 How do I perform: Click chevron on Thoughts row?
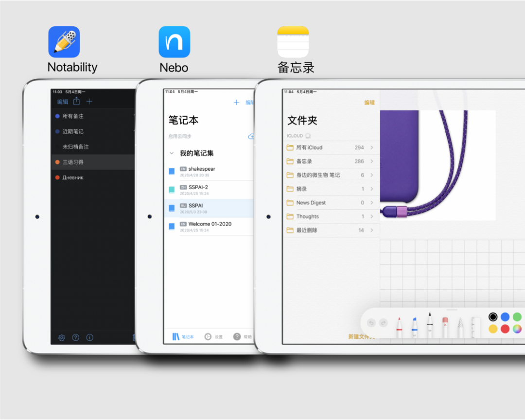372,216
